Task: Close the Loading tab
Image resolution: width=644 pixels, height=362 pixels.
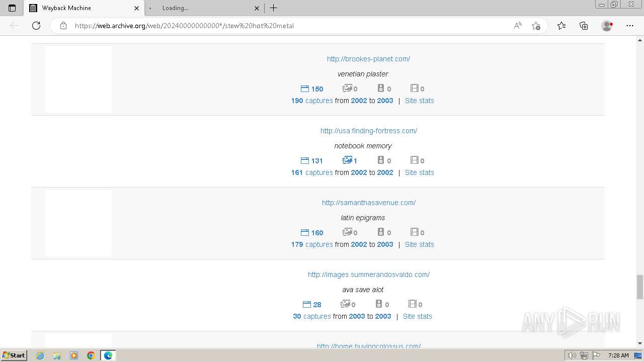Action: coord(257,8)
